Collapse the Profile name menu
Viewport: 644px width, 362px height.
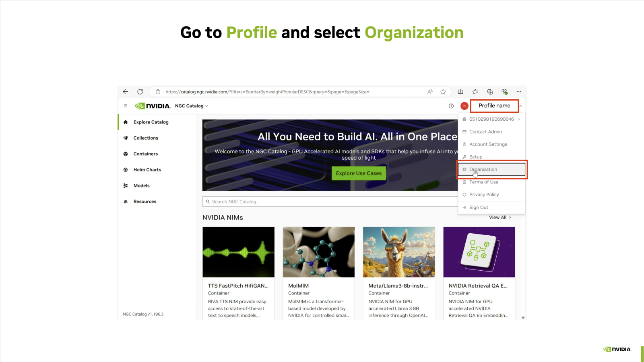click(x=520, y=106)
